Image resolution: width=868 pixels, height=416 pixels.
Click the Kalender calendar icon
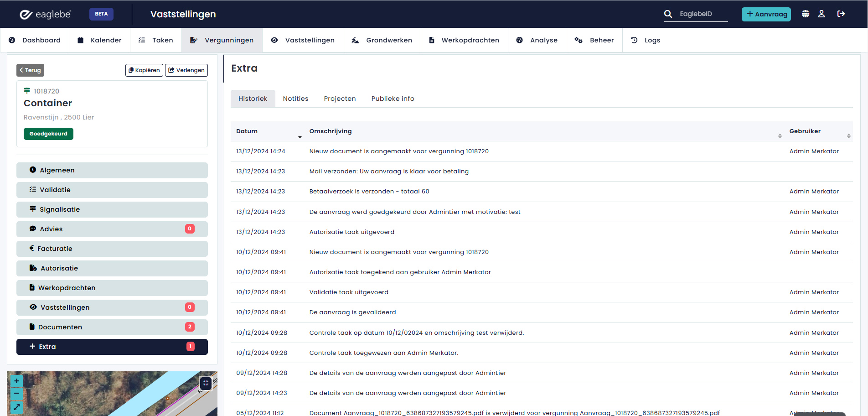80,40
